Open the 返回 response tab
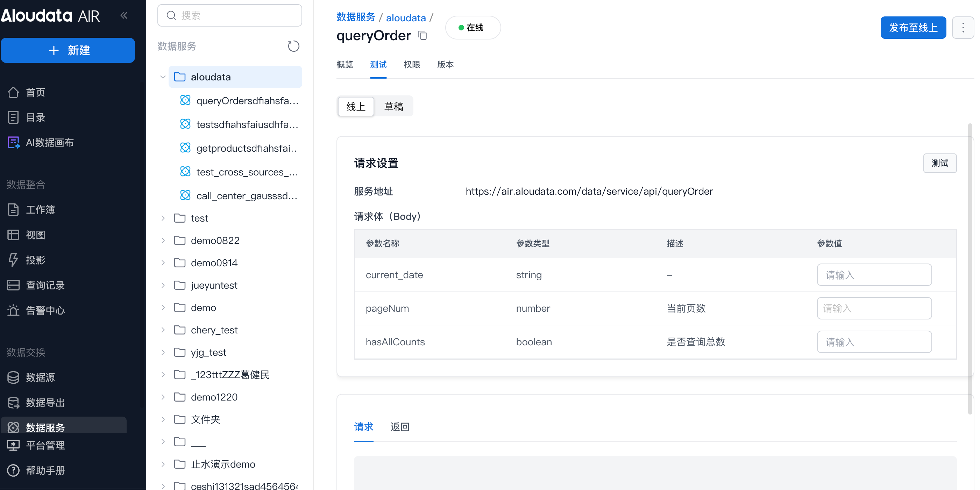Screen dimensions: 980x490 pos(399,427)
